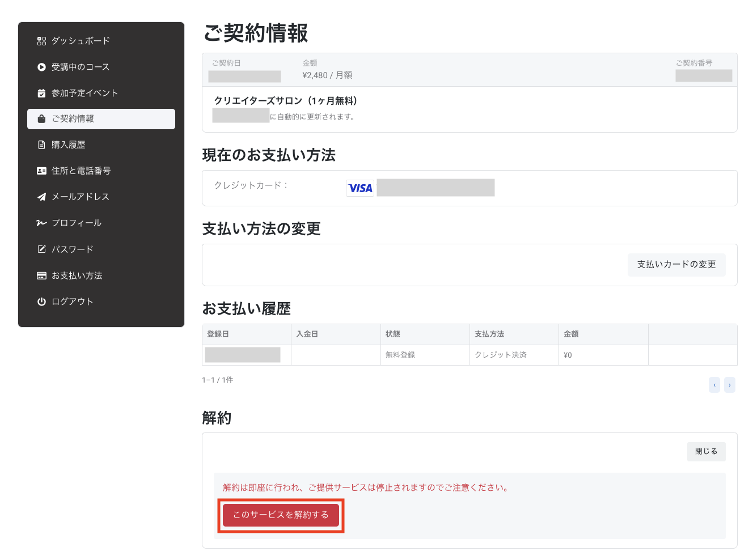The image size is (753, 560).
Task: Click the paper plane icon beside メールアドレス
Action: [41, 197]
